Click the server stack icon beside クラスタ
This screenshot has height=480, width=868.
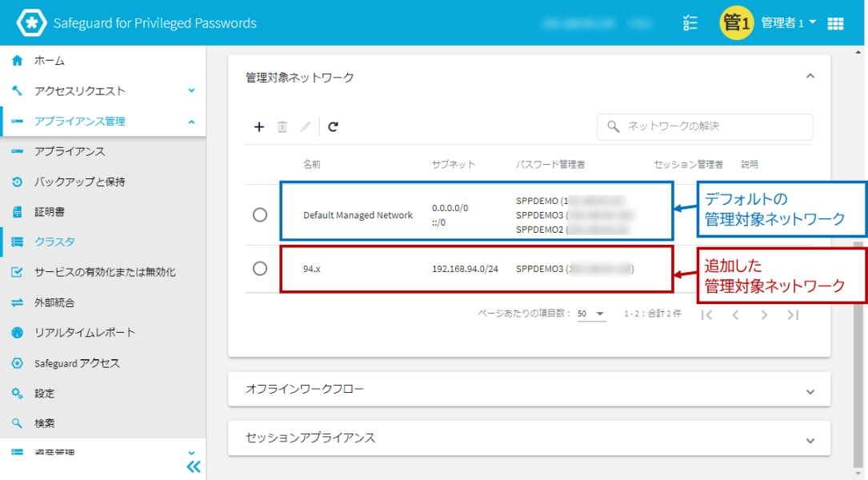click(17, 242)
